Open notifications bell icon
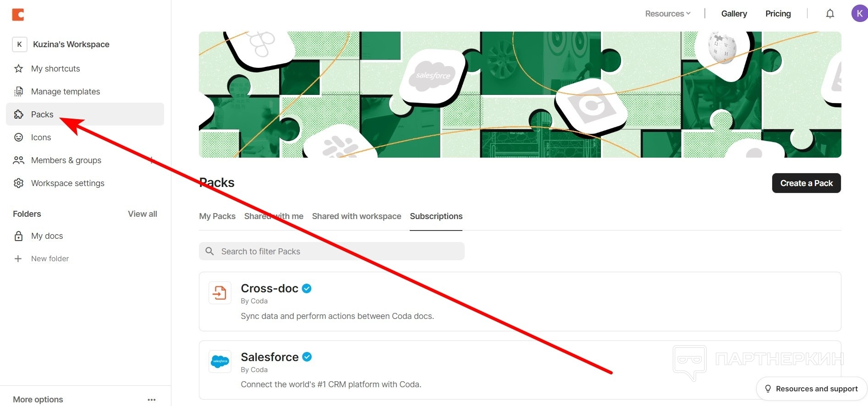The height and width of the screenshot is (406, 868). pyautogui.click(x=830, y=14)
